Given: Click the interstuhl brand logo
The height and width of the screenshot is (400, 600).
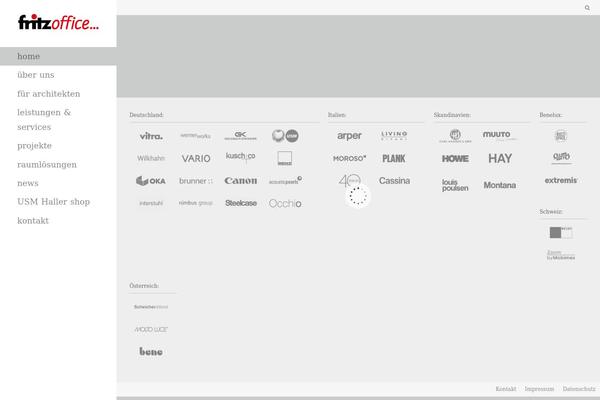Looking at the screenshot, I should 151,203.
